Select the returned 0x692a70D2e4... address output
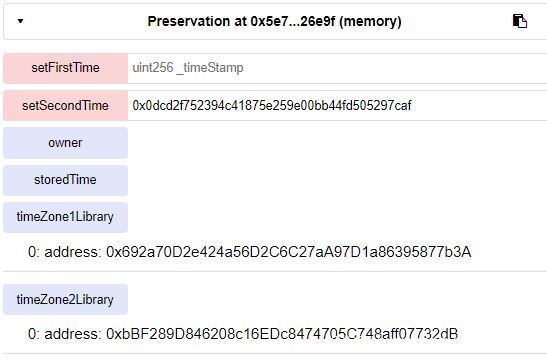The width and height of the screenshot is (547, 360). point(289,252)
